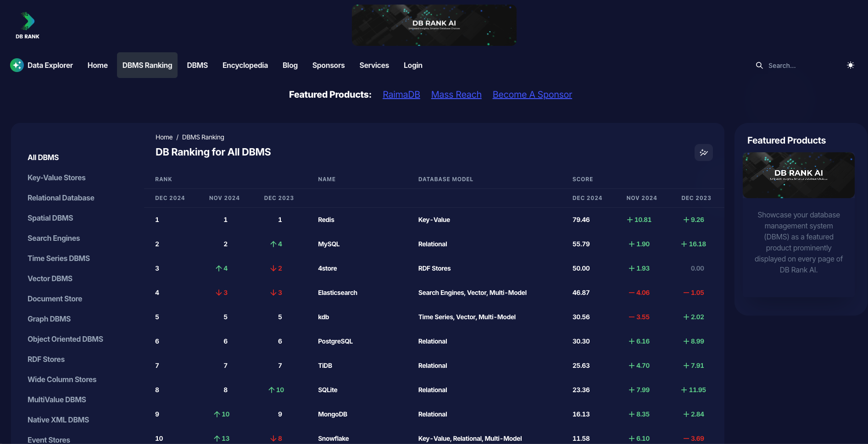Choose Graph DBMS in sidebar
Screen dimensions: 868x444
[49, 319]
